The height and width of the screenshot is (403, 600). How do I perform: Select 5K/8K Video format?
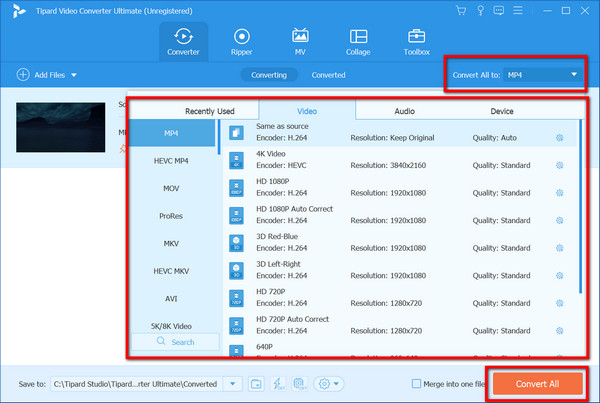click(171, 326)
